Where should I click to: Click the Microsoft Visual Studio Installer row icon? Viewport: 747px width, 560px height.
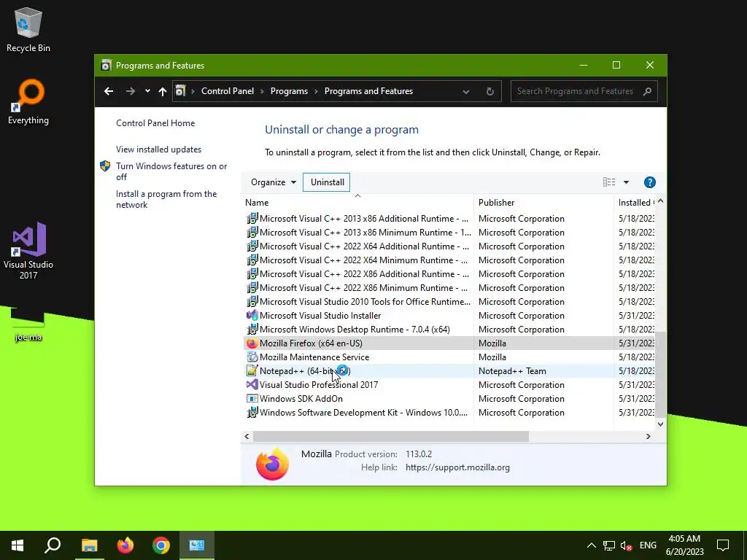point(252,315)
